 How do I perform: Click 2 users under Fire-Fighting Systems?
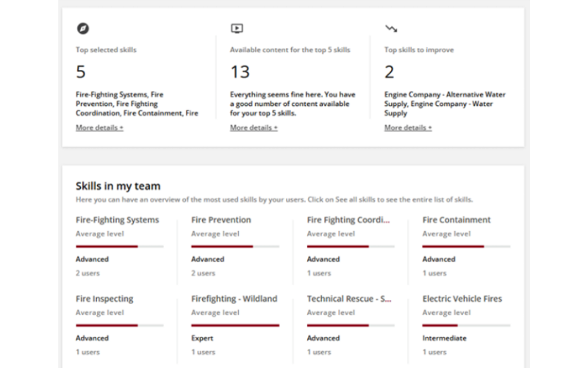point(87,273)
